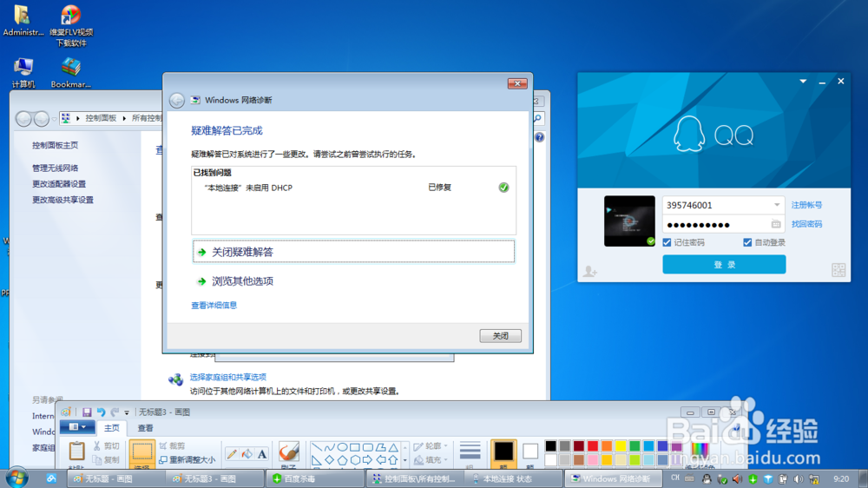Screen dimensions: 868x488
Task: Open the Windows Start button
Action: [x=17, y=478]
